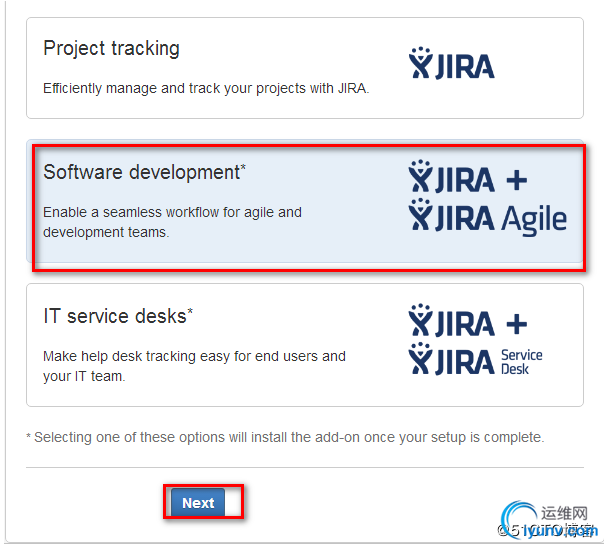Choose the Software development option card
This screenshot has width=604, height=547.
click(x=305, y=201)
